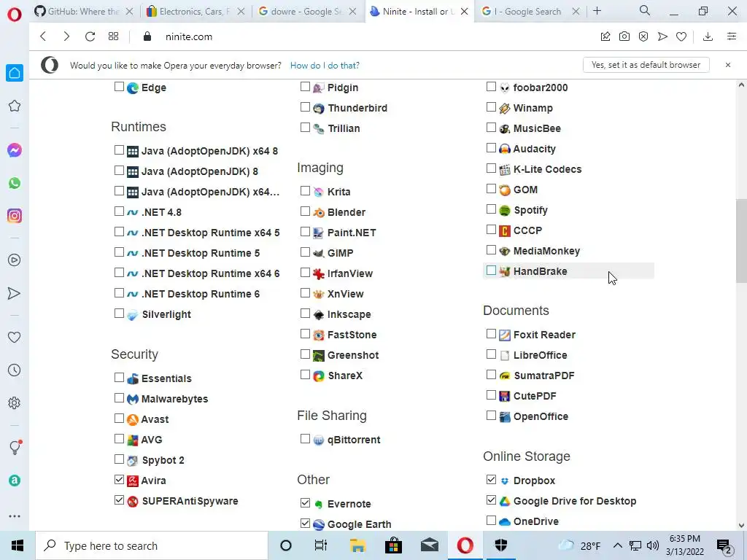747x560 pixels.
Task: Open File Explorer from taskbar
Action: [357, 545]
